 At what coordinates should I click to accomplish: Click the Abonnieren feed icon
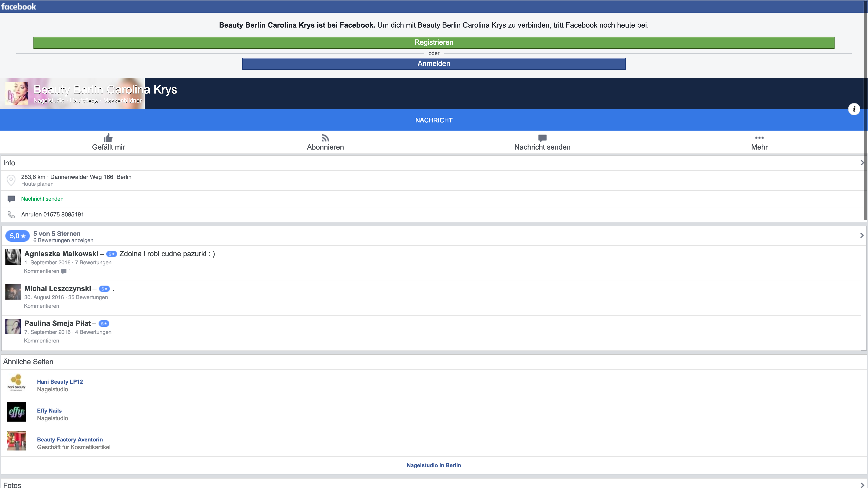(x=325, y=138)
